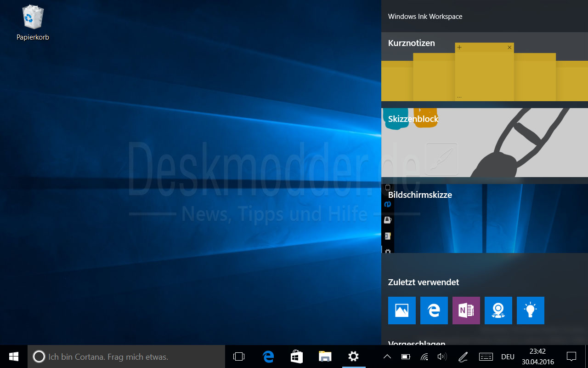Click the plus icon on the sticky note

[x=459, y=47]
